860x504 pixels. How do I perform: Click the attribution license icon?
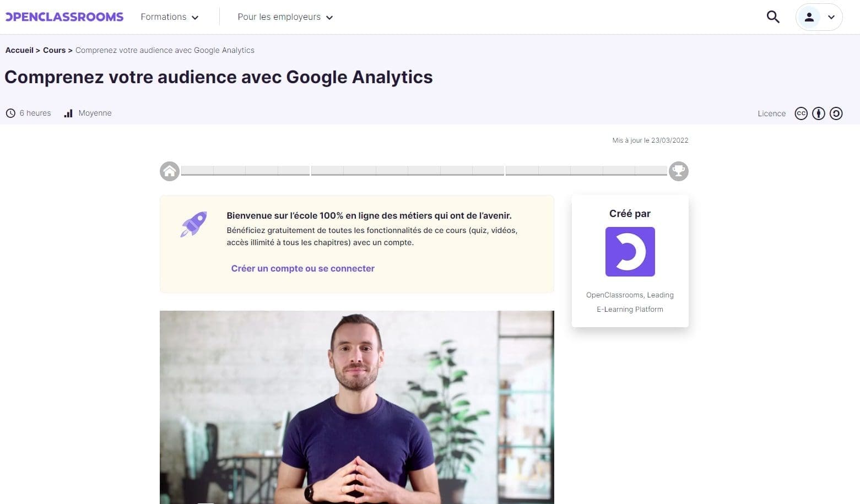[x=819, y=113]
